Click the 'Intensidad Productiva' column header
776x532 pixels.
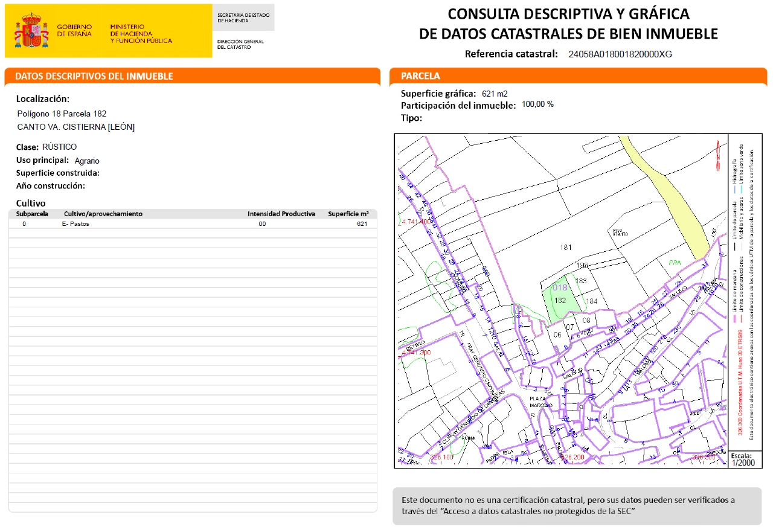[281, 214]
